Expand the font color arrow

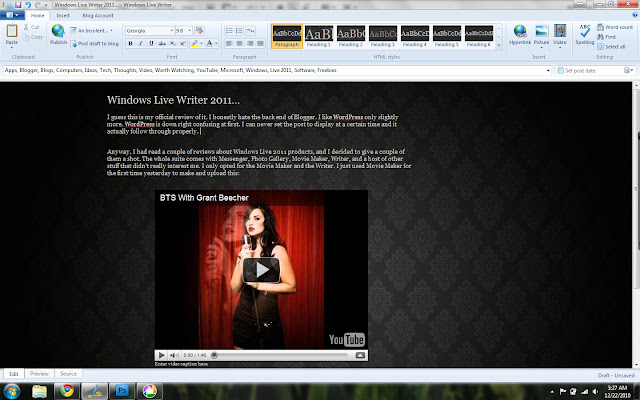coord(216,43)
